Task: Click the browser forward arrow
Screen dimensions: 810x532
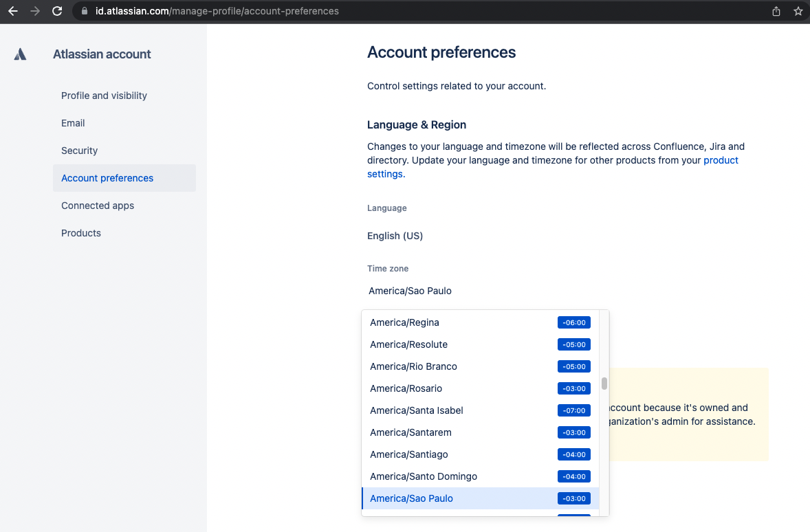Action: [35, 11]
